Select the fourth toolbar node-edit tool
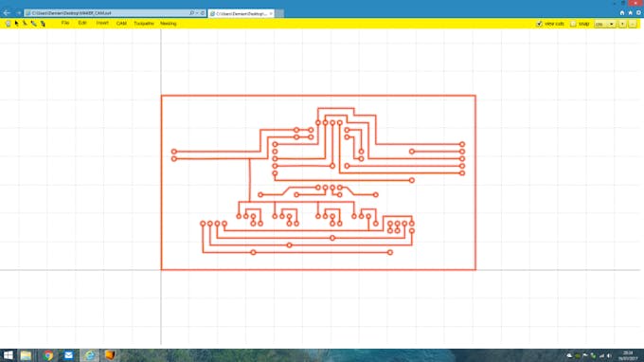The height and width of the screenshot is (362, 644). pos(34,24)
